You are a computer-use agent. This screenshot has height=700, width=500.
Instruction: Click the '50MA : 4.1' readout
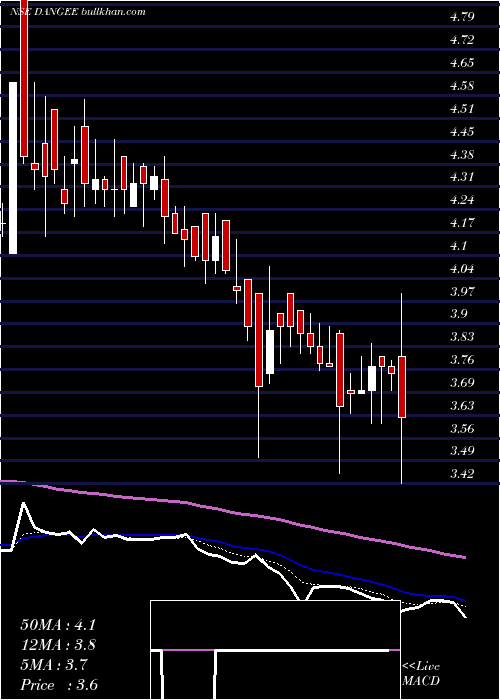point(58,625)
